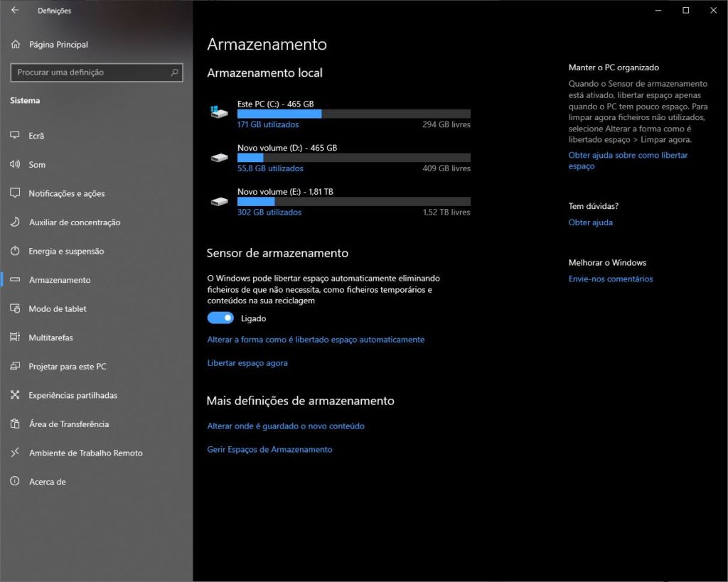Screen dimensions: 728x582
Task: Open Energia e suspensão page
Action: click(x=97, y=251)
